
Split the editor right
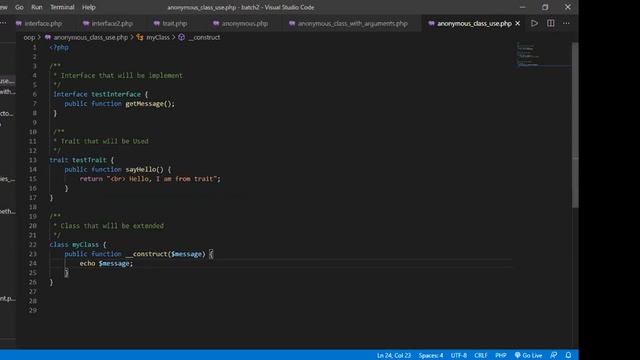pos(551,23)
